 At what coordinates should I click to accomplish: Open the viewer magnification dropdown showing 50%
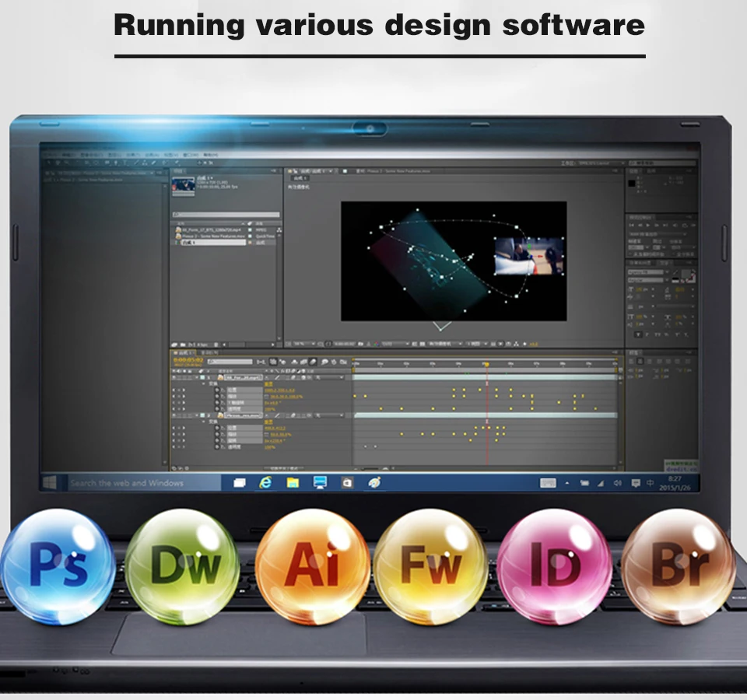pos(304,343)
